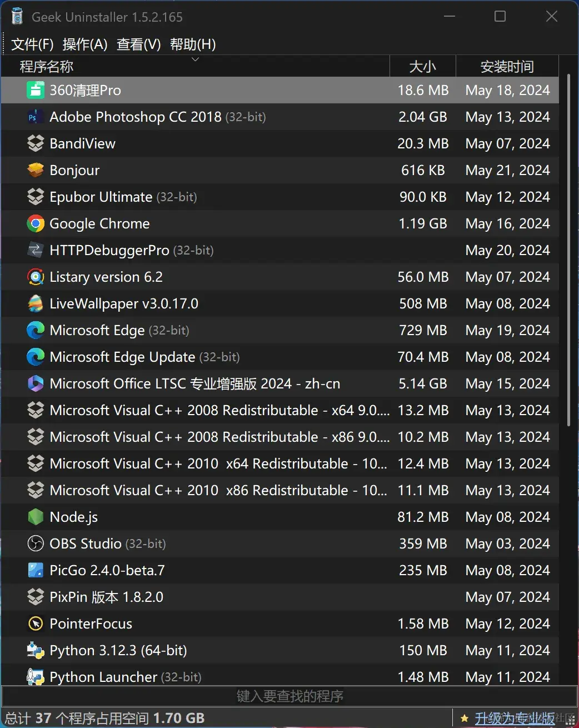This screenshot has width=579, height=728.
Task: Click the 1.19 GB size cell
Action: click(423, 223)
